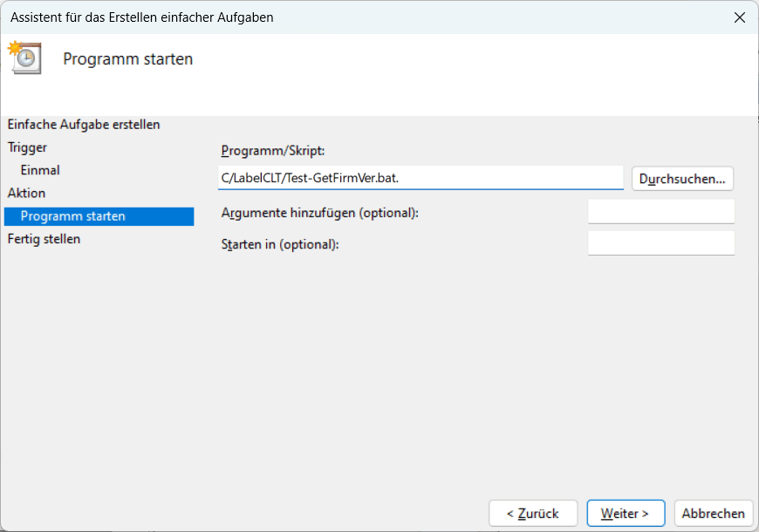The width and height of the screenshot is (759, 532).
Task: Click the 'Argumente hinzufügen (optional):' label
Action: point(320,213)
